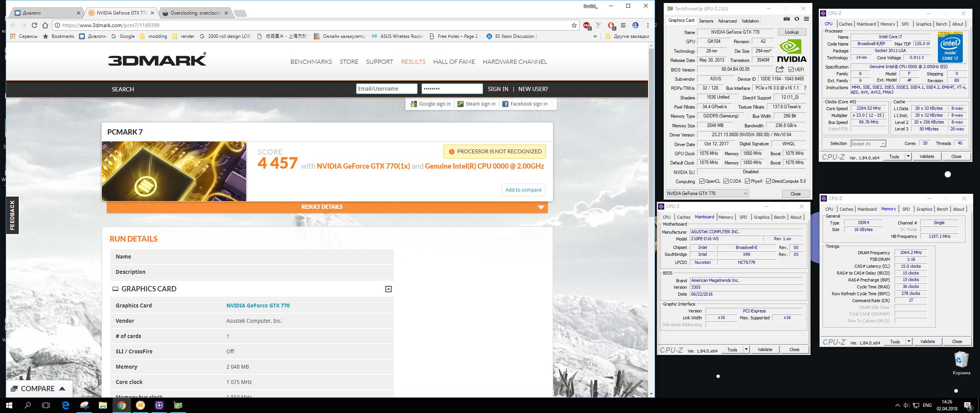Click the CPU-Z taskbar icon
980x413 pixels.
click(159, 405)
